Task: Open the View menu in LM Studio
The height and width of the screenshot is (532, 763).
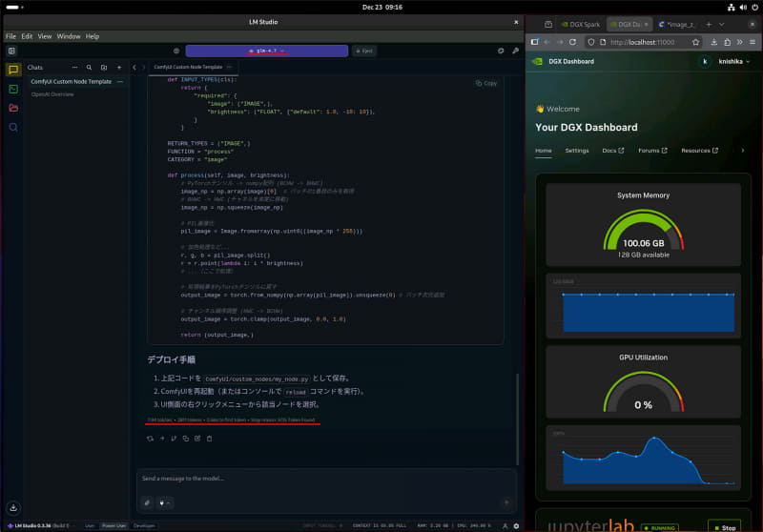Action: (44, 36)
